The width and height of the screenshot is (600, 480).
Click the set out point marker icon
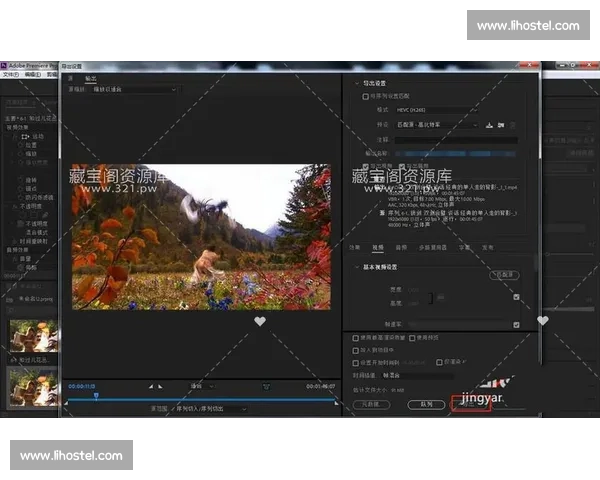[160, 386]
